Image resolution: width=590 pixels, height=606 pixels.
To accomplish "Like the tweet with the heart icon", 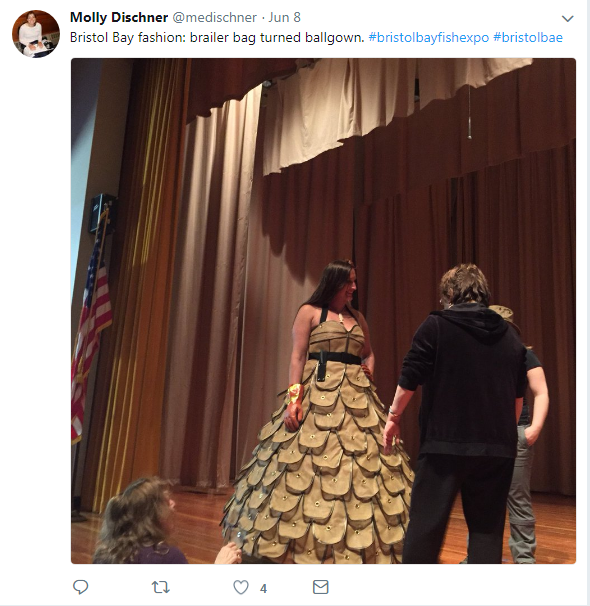I will point(241,587).
